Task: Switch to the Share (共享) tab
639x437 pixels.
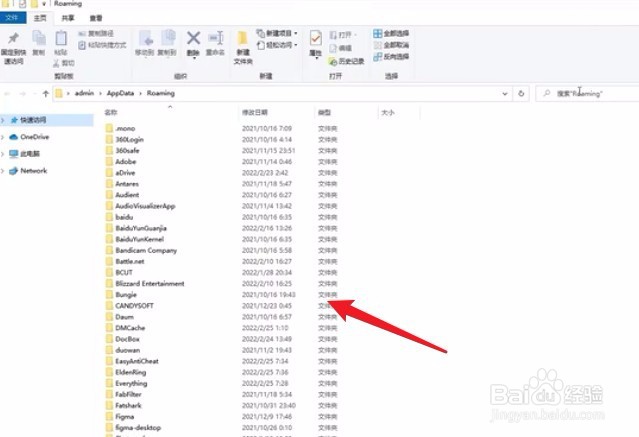Action: coord(68,18)
